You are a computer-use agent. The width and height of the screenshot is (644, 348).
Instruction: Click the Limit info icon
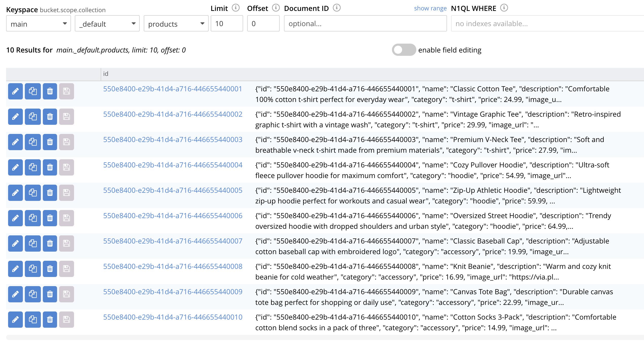pyautogui.click(x=236, y=8)
